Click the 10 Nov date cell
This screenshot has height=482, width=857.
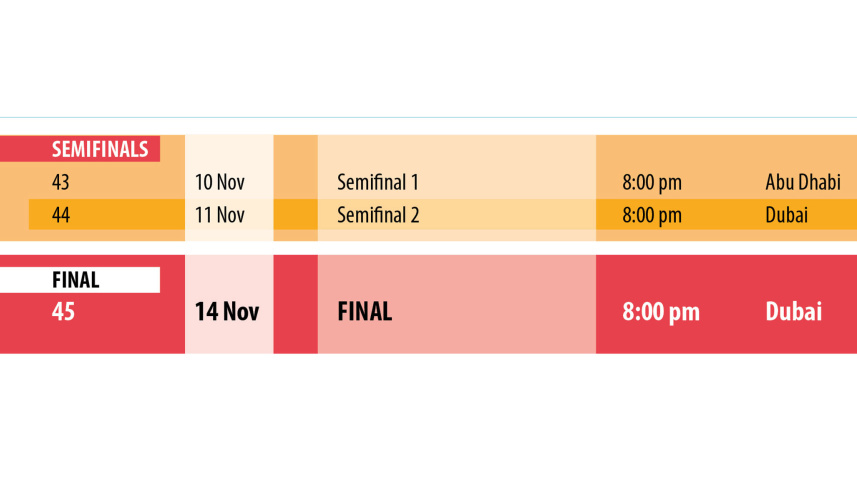[x=220, y=183]
